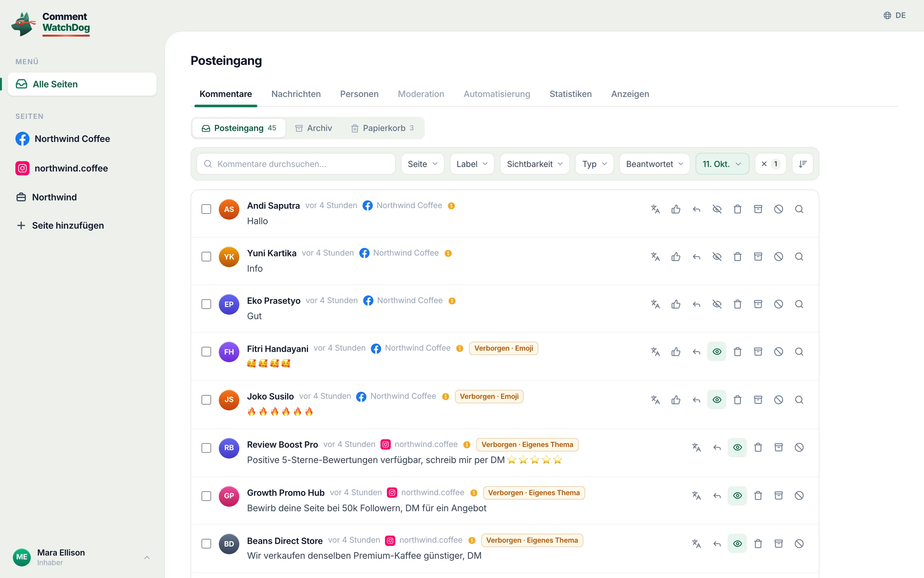Reply to Eko Prasetyo's comment
Viewport: 924px width, 578px height.
point(697,304)
